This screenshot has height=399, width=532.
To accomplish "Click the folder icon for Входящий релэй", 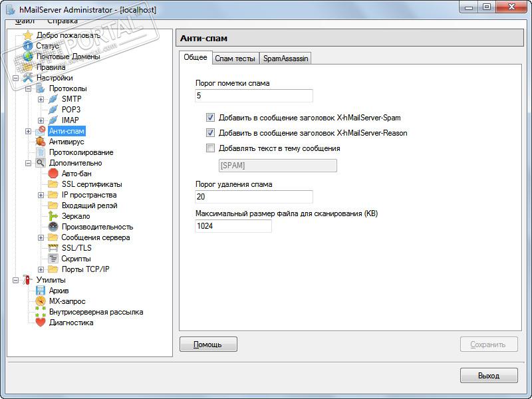I will [53, 205].
